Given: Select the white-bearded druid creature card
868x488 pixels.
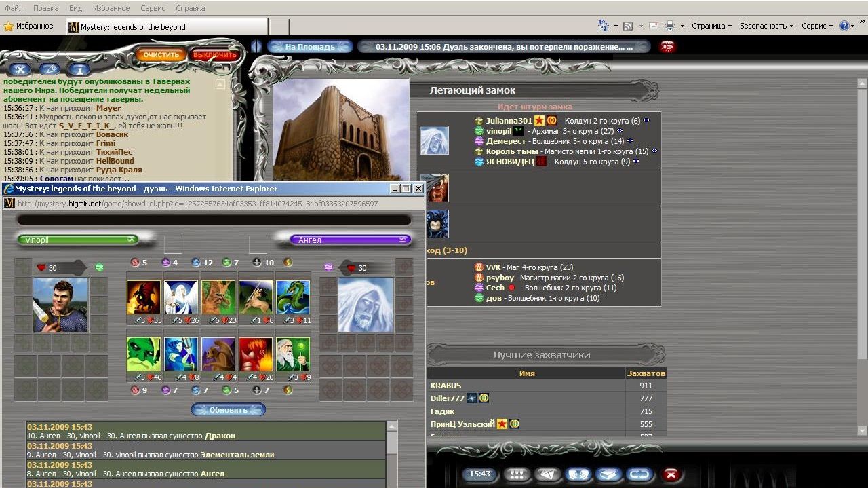Looking at the screenshot, I should (293, 354).
